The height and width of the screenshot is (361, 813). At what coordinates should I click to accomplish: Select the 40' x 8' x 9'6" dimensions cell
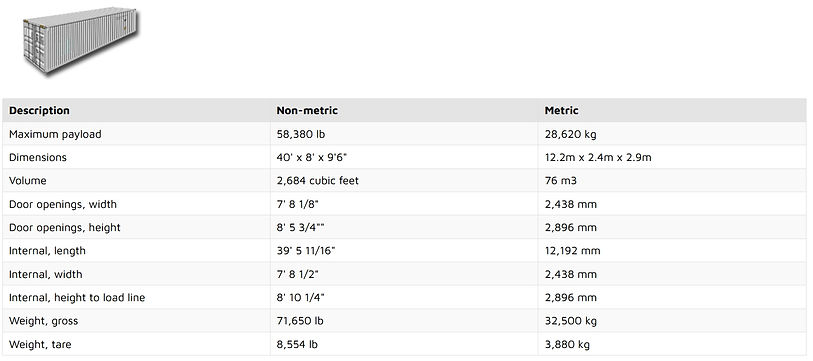pyautogui.click(x=312, y=157)
